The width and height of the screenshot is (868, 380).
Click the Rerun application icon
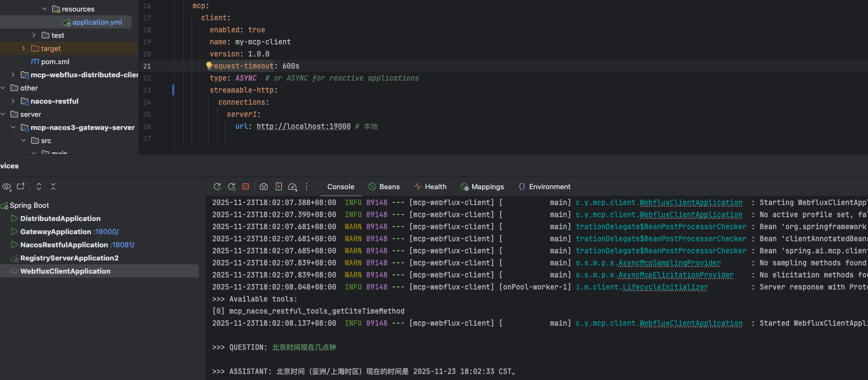pyautogui.click(x=218, y=186)
